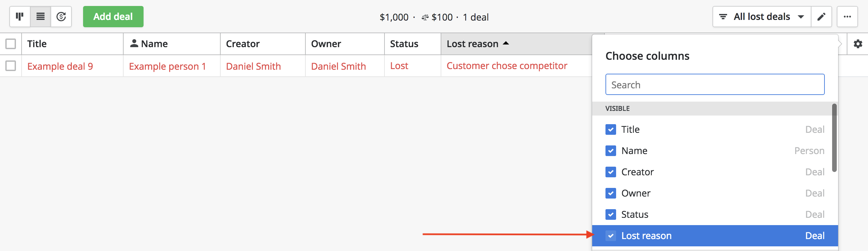Select the Name Person entry in list
Image resolution: width=868 pixels, height=251 pixels.
click(x=715, y=151)
